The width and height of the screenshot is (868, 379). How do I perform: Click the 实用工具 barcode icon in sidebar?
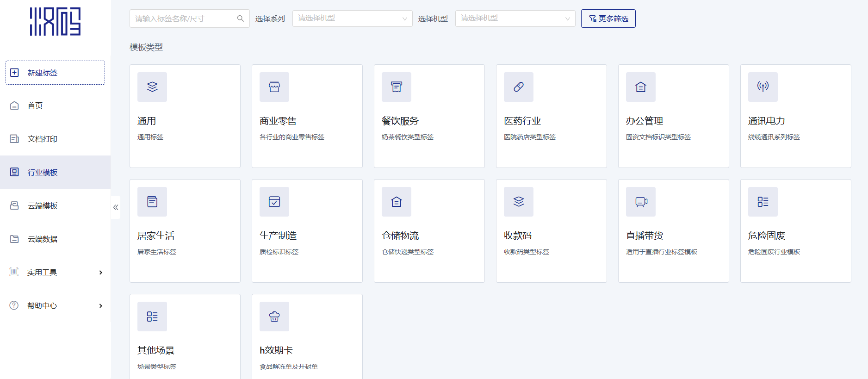coord(14,272)
